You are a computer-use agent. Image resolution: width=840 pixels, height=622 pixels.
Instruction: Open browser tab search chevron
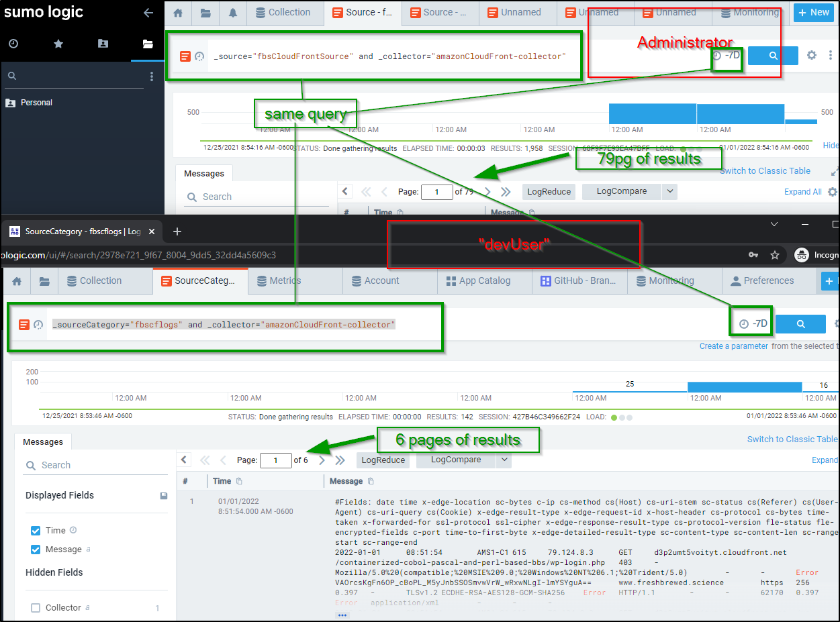[x=774, y=224]
